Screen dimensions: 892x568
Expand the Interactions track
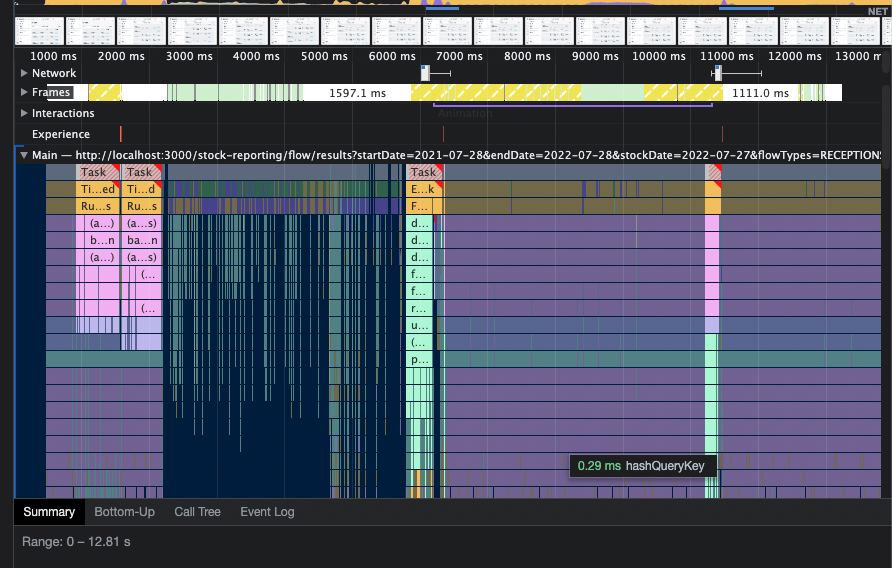click(x=24, y=113)
